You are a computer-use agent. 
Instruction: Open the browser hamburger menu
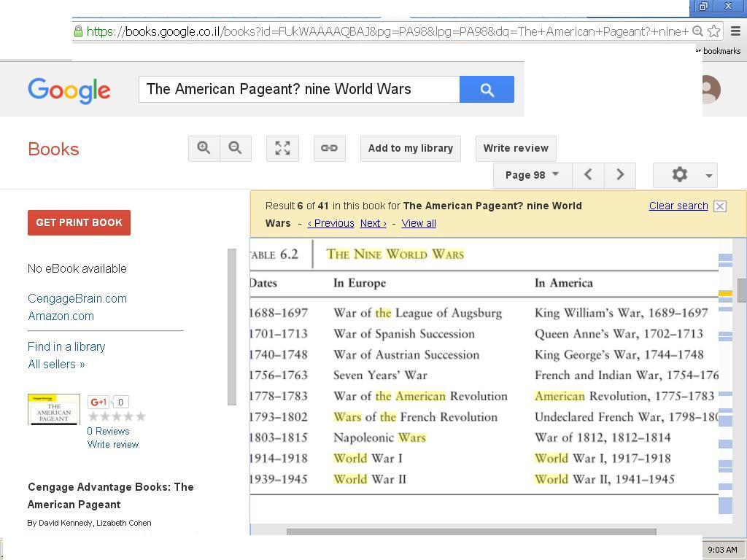point(735,31)
